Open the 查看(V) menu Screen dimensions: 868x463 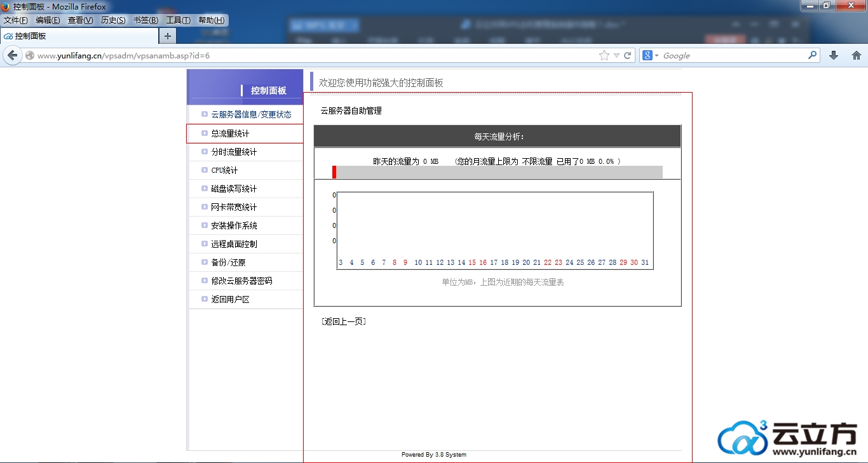[81, 20]
